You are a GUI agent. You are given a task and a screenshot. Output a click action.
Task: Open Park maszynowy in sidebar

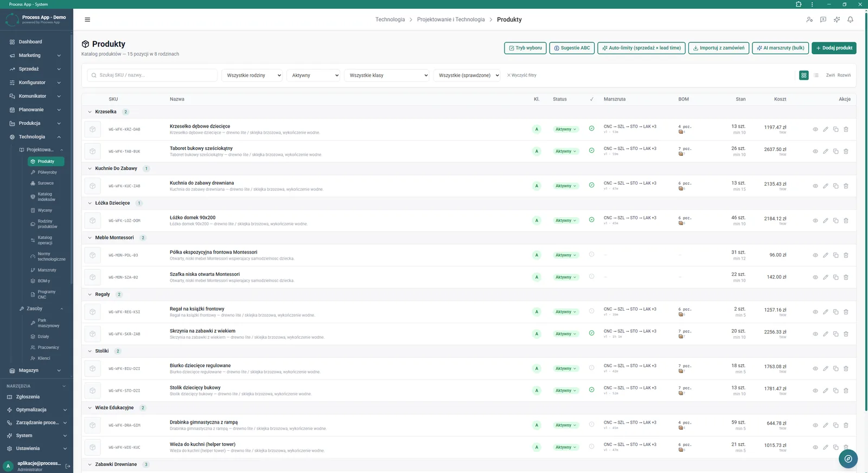(x=48, y=323)
